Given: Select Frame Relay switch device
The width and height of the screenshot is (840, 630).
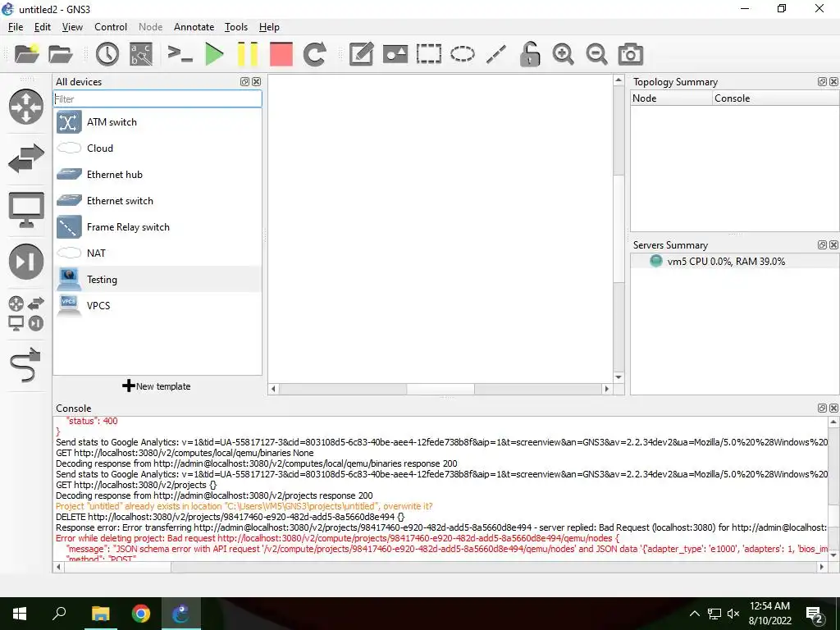Looking at the screenshot, I should coord(157,227).
